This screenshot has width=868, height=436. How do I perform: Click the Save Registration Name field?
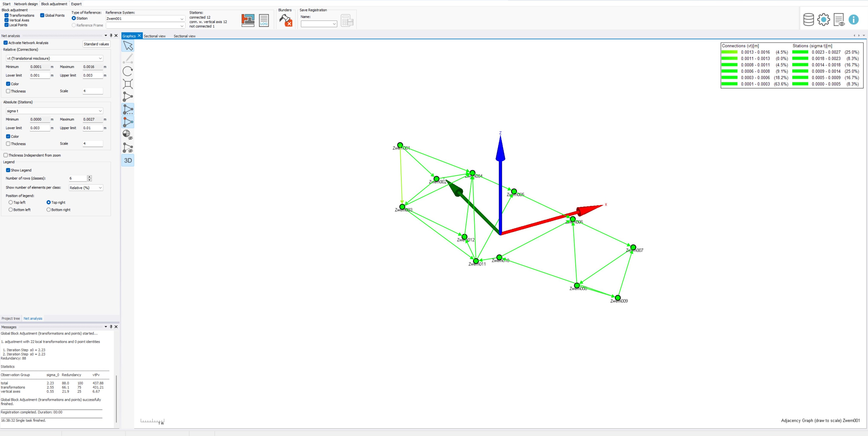point(319,24)
